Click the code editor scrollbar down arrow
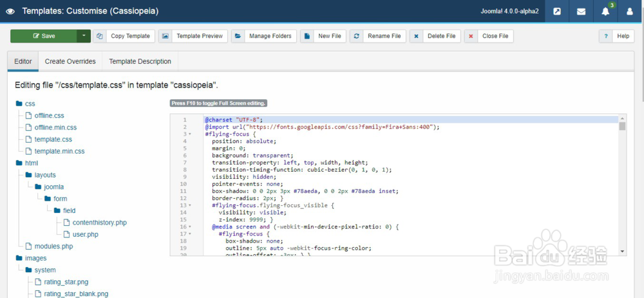This screenshot has height=298, width=644. tap(622, 251)
